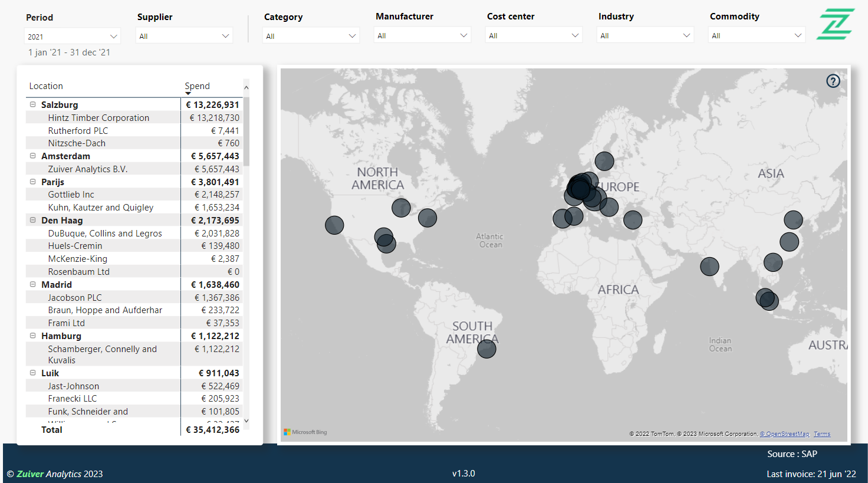Image resolution: width=868 pixels, height=483 pixels.
Task: Select the Franecki LLC row
Action: [134, 399]
